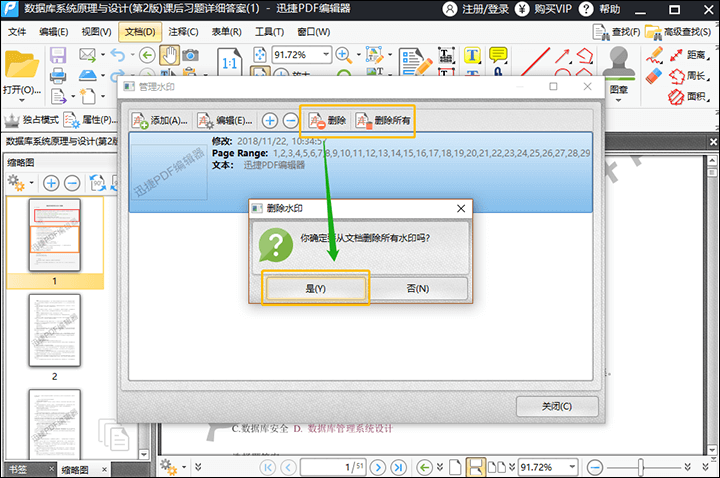The height and width of the screenshot is (478, 720).
Task: Click the 删除 watermark button
Action: click(x=326, y=121)
